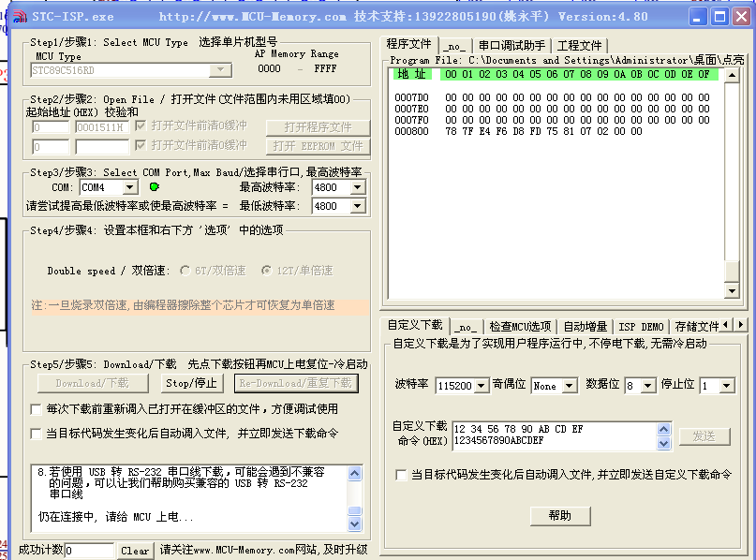Click message log scroll up arrow

(x=354, y=473)
